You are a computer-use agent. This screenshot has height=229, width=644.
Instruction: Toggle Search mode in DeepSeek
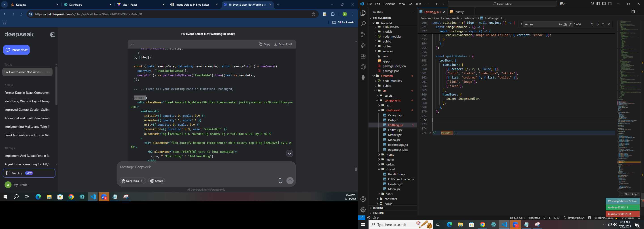pyautogui.click(x=157, y=181)
